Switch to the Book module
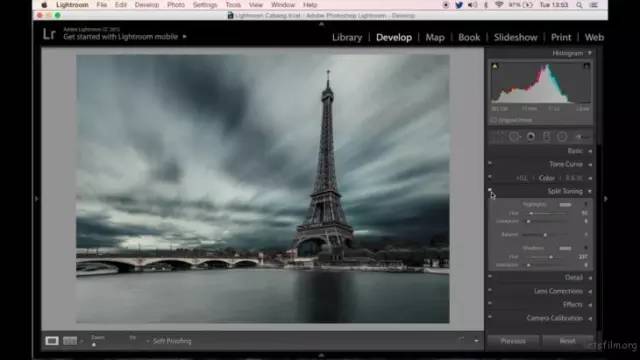640x360 pixels. pos(469,37)
